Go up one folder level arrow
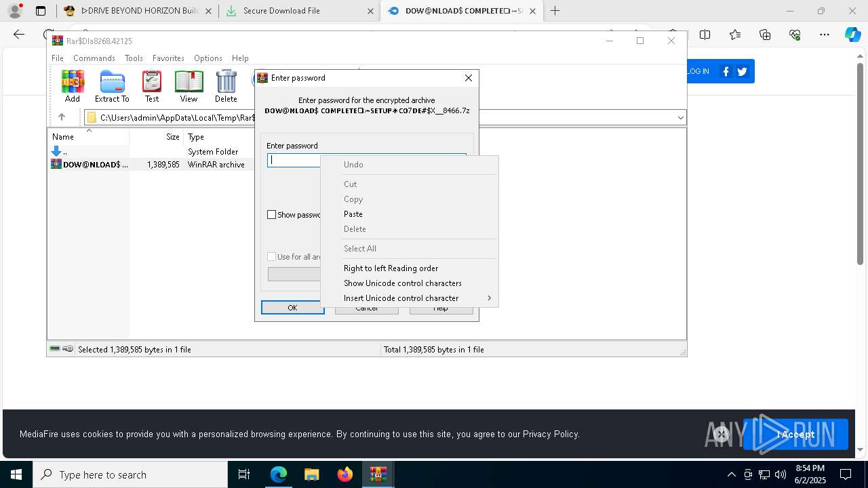 pos(62,117)
